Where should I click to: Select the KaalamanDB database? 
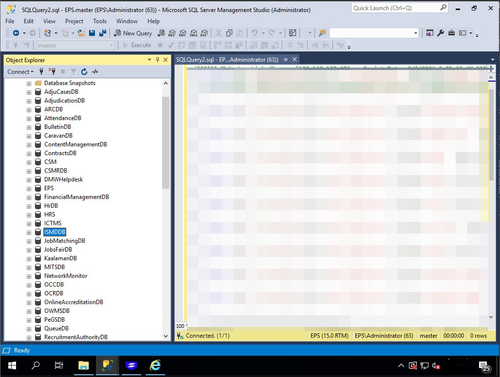point(61,258)
